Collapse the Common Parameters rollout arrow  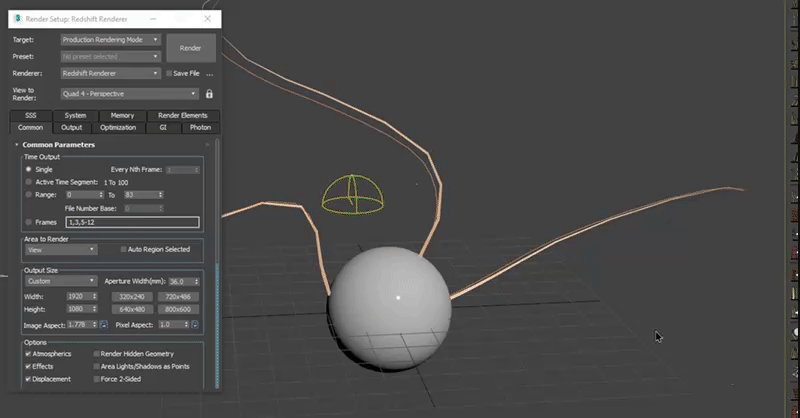17,145
